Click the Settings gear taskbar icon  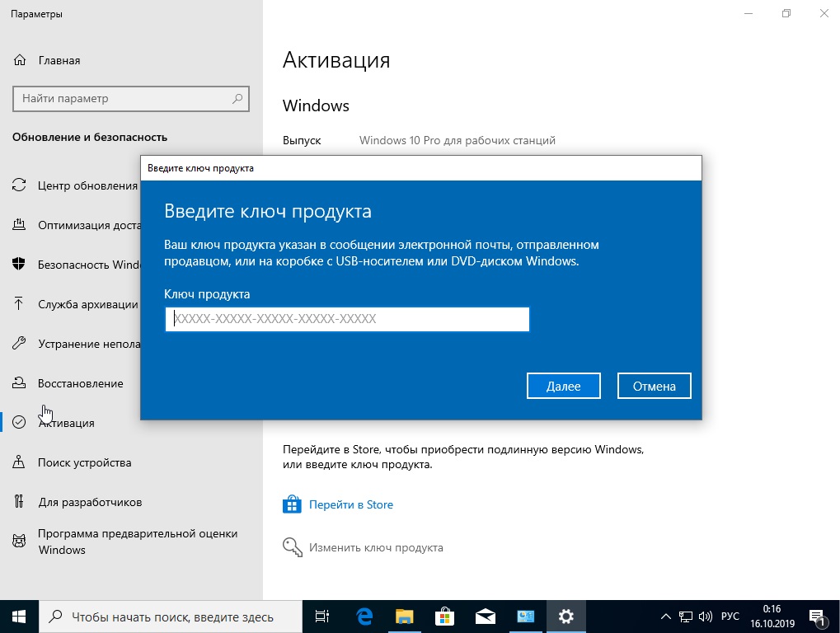(566, 617)
